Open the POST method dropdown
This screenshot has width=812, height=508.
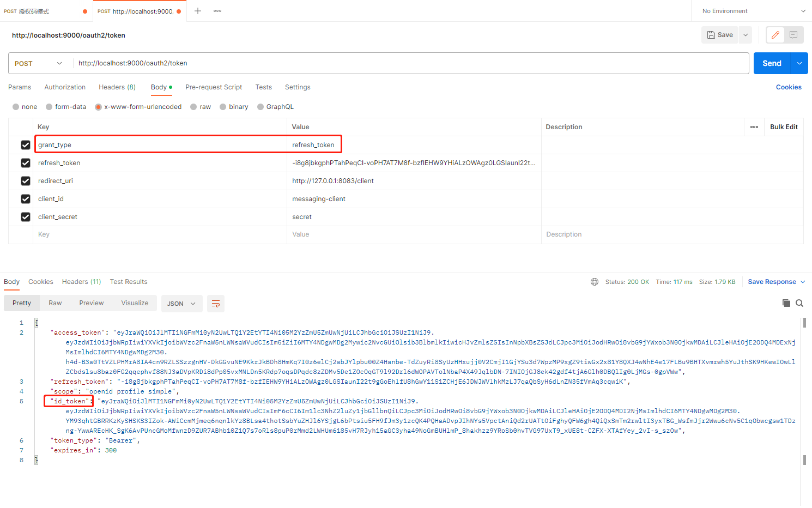(x=39, y=63)
